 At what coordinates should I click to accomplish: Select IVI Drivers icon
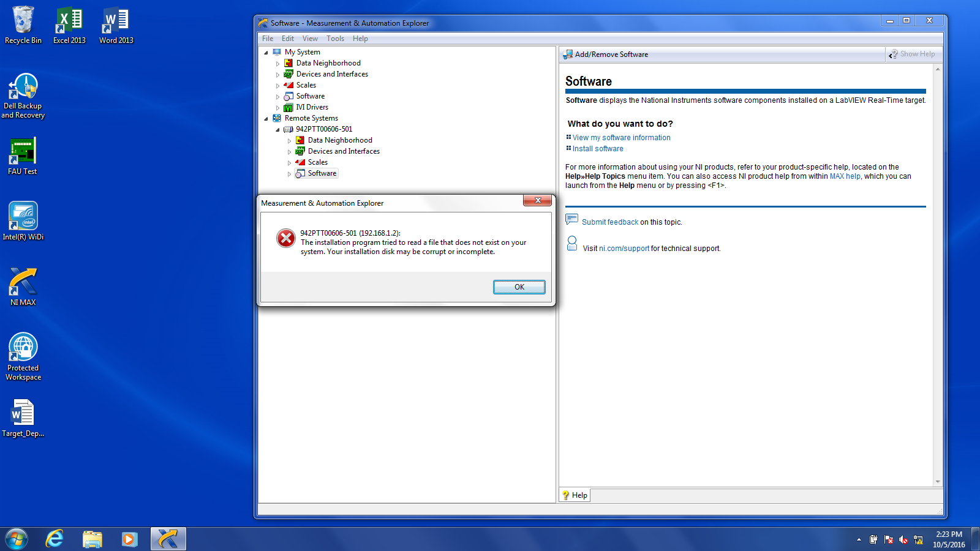288,107
